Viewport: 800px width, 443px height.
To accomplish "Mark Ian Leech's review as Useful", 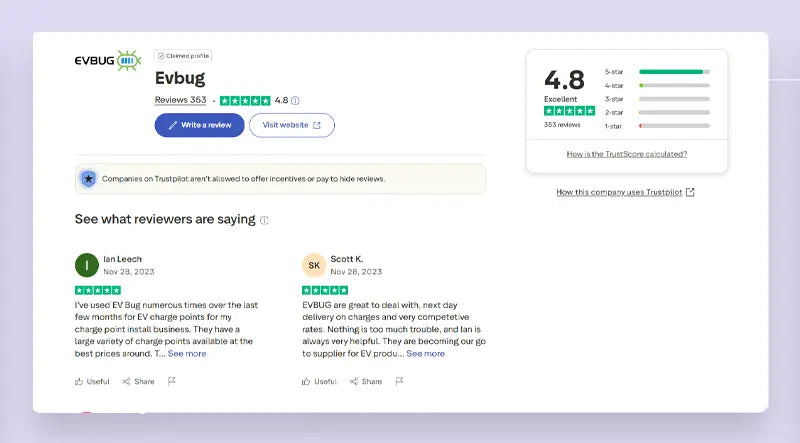I will [x=92, y=381].
